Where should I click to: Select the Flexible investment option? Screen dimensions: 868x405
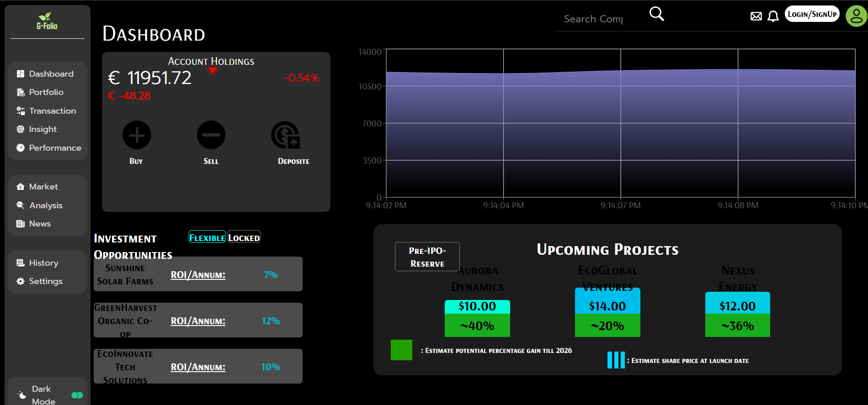pyautogui.click(x=207, y=237)
